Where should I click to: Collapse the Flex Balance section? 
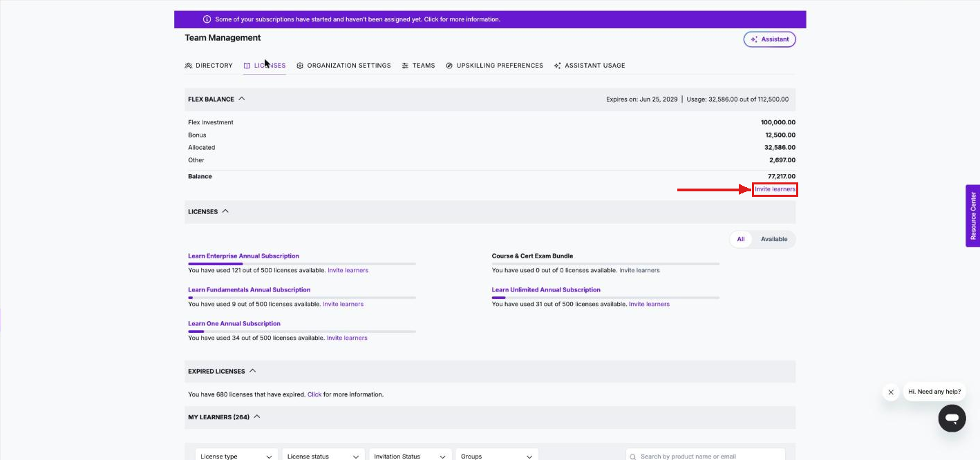242,99
